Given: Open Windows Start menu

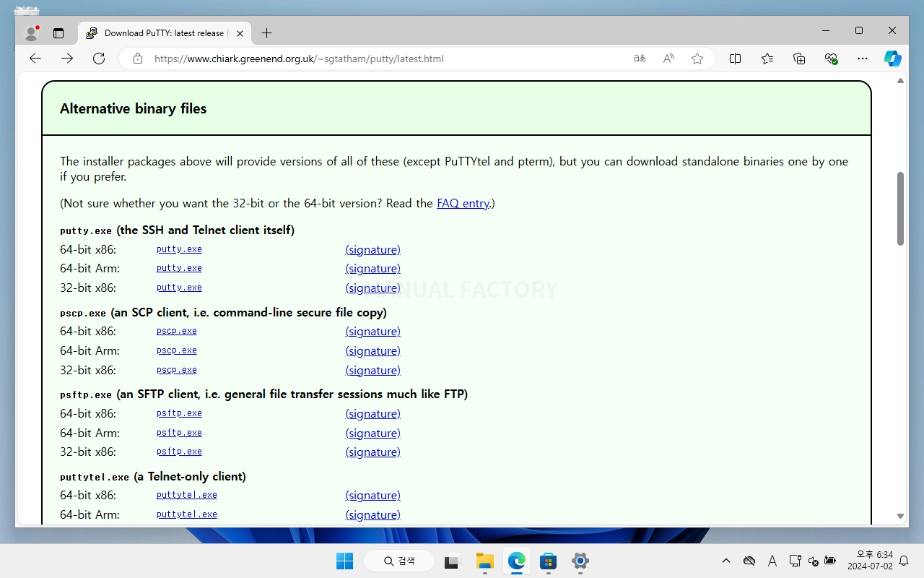Looking at the screenshot, I should [x=344, y=561].
